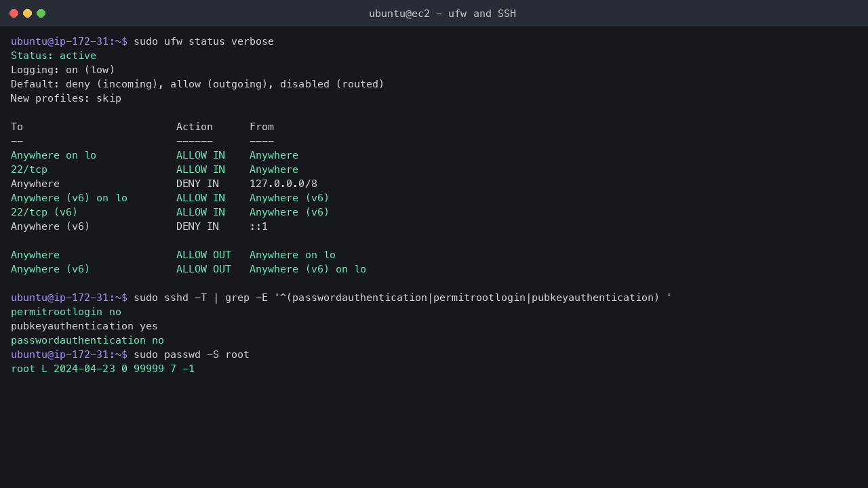Click the 'Anywhere (v6) on lo' ALLOW IN entry
868x488 pixels.
(69, 198)
